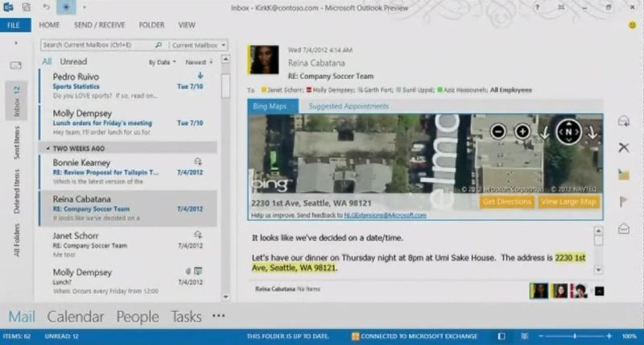The image size is (644, 345).
Task: Toggle Newest sort order
Action: [x=199, y=62]
